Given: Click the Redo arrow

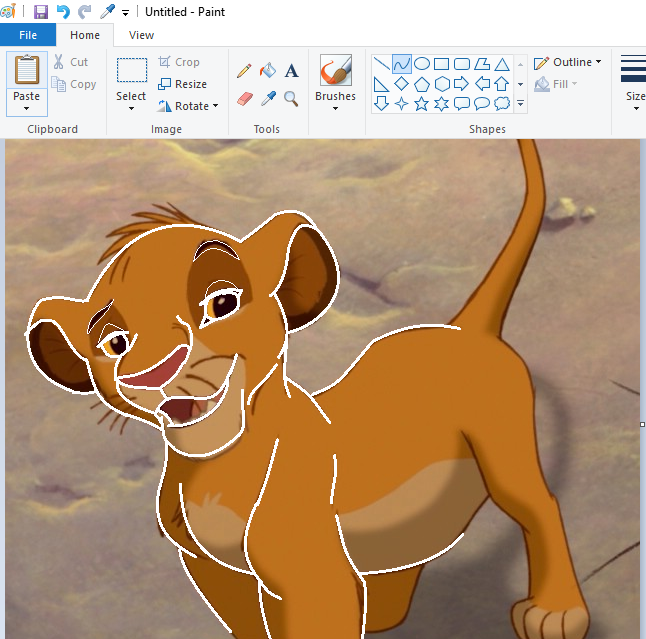Looking at the screenshot, I should (x=84, y=12).
